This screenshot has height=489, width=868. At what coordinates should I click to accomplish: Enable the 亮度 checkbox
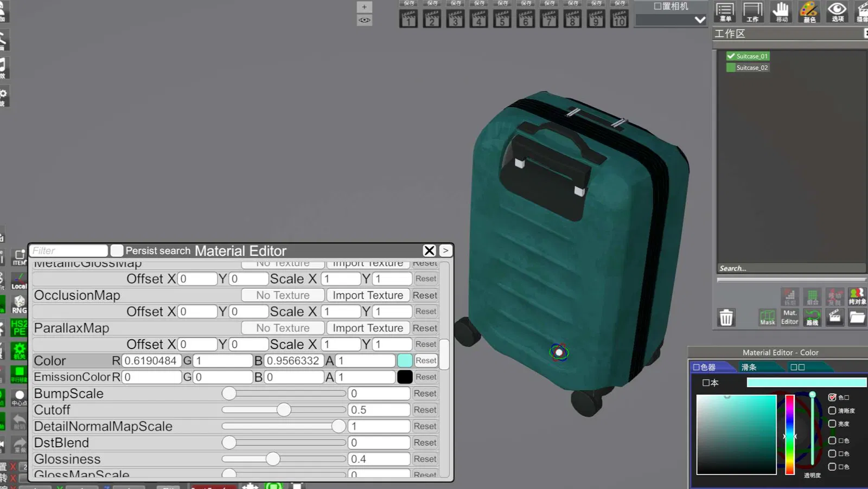pos(832,423)
